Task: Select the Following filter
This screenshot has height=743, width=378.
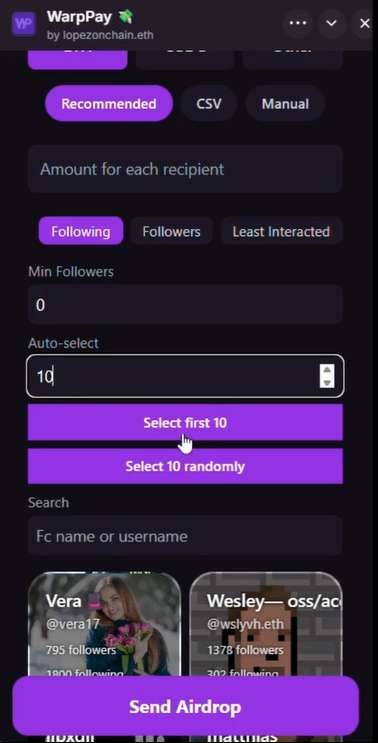Action: click(x=81, y=231)
